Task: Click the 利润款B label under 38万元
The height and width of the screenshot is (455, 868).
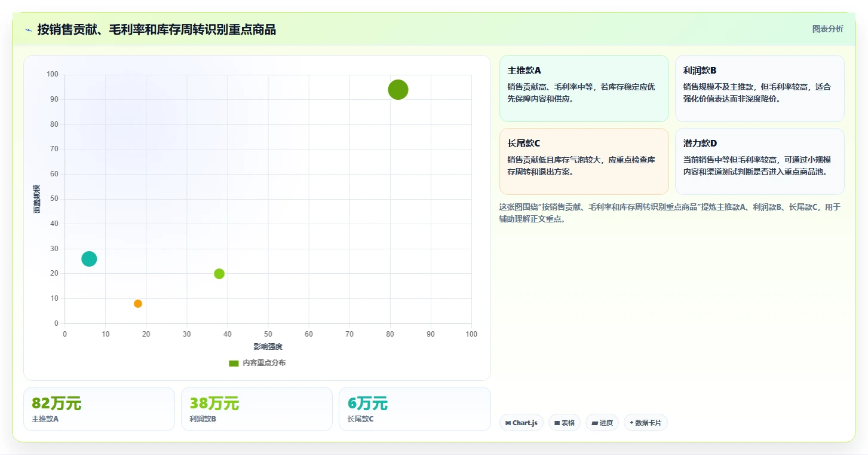Action: tap(203, 419)
